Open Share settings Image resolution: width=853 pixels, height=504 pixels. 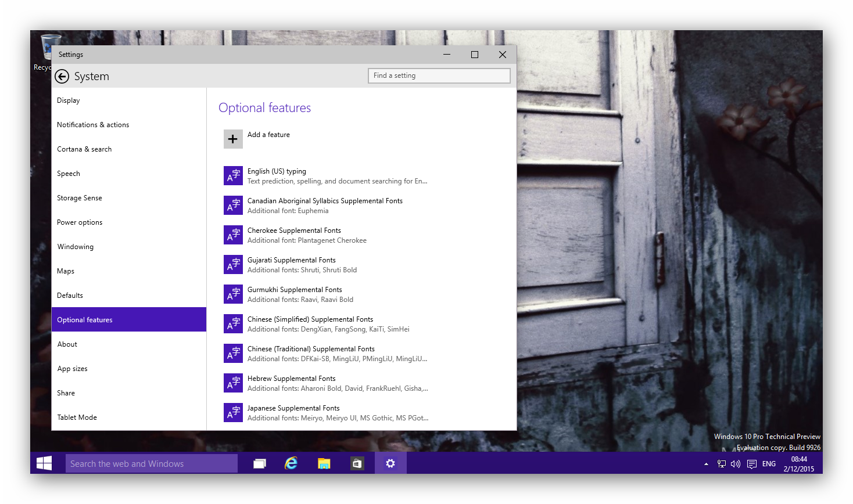pyautogui.click(x=129, y=393)
